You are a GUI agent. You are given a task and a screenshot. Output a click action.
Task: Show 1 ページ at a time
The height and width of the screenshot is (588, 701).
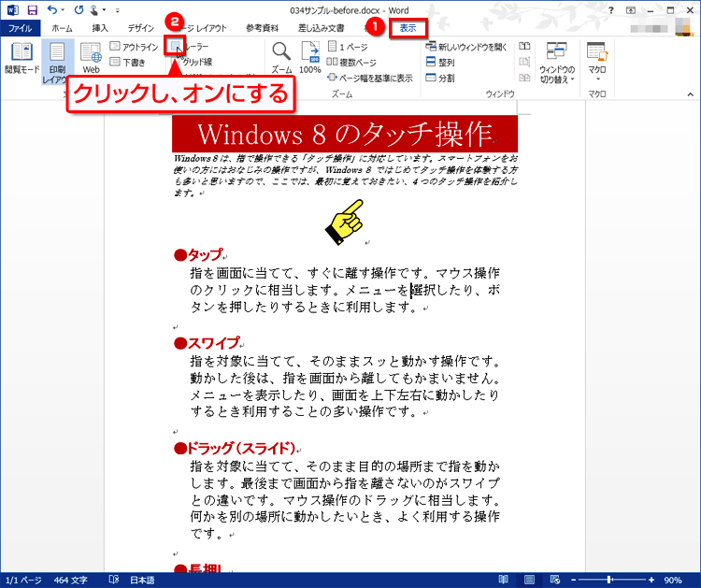coord(348,47)
